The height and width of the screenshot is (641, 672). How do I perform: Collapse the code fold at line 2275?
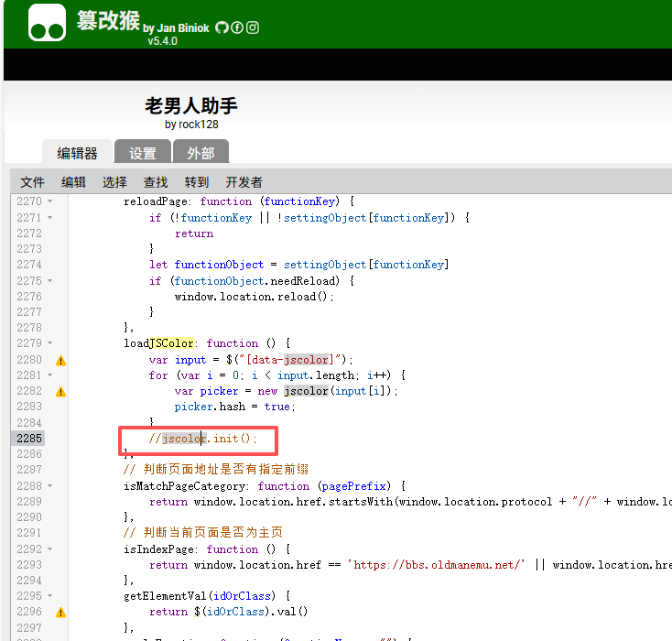coord(50,281)
